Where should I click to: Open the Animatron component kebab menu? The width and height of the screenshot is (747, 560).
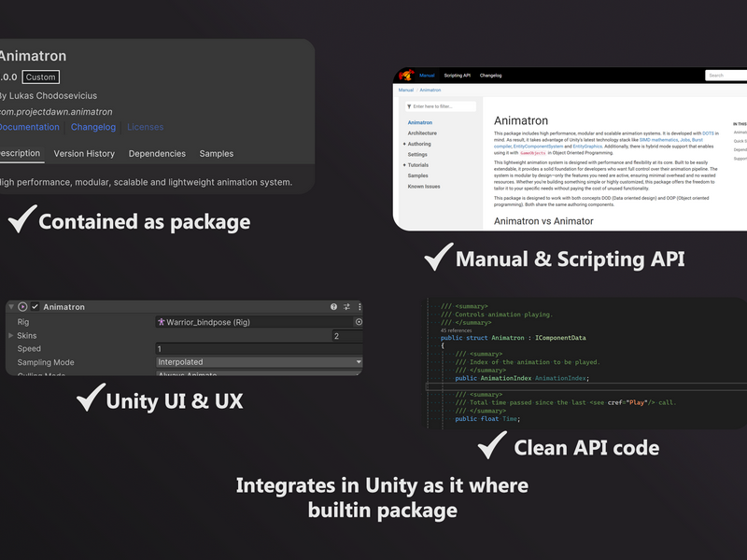pos(359,307)
